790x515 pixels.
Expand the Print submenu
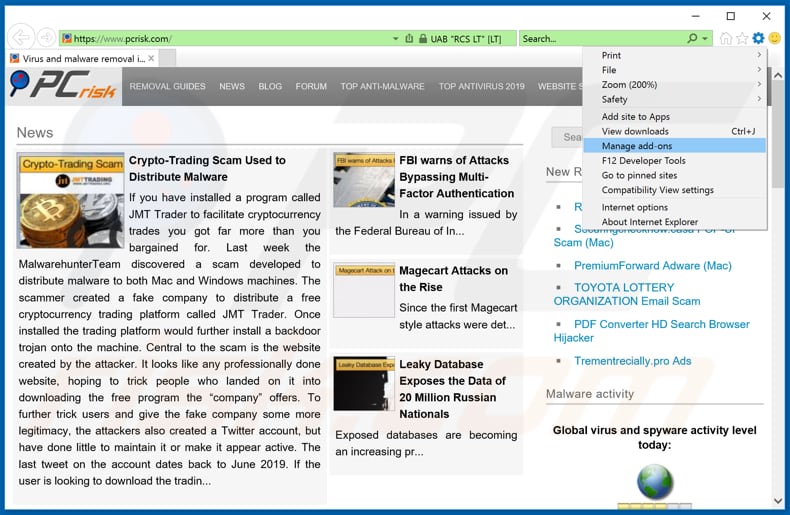[x=675, y=55]
